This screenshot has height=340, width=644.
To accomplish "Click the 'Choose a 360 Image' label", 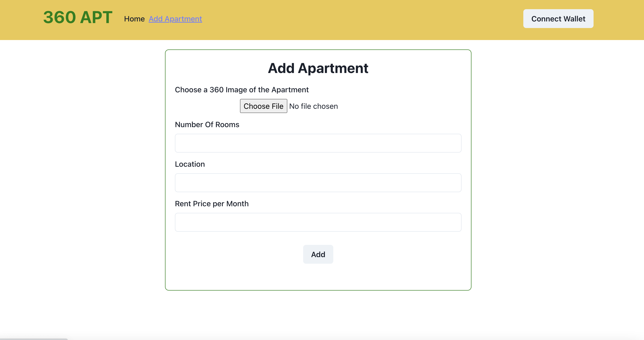I will click(x=241, y=90).
